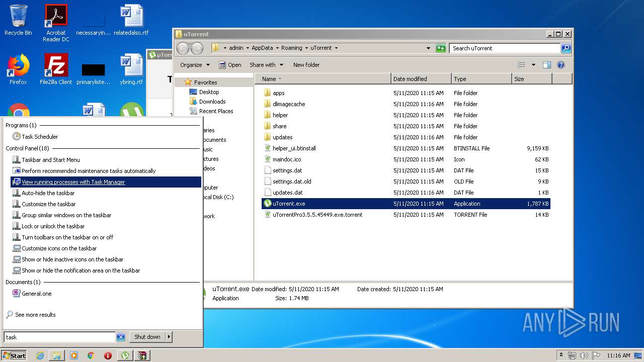
Task: Open Taskbar and Start Menu control panel item
Action: (46, 160)
